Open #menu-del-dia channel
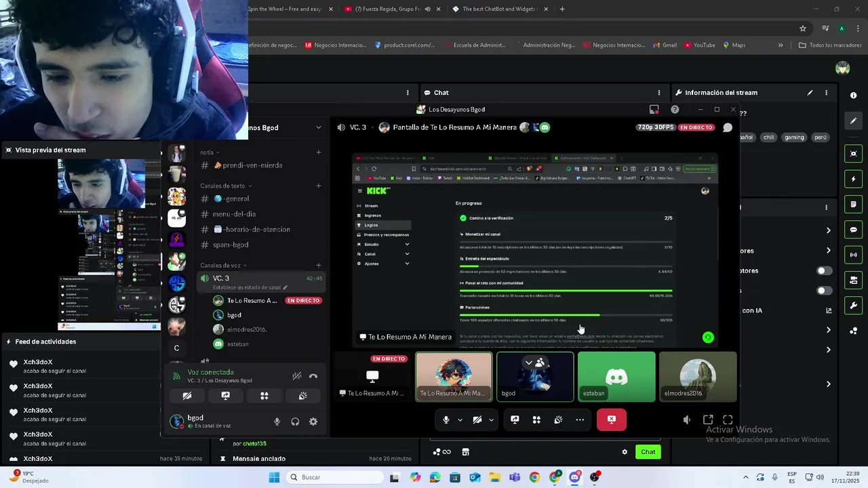868x488 pixels. [x=260, y=214]
